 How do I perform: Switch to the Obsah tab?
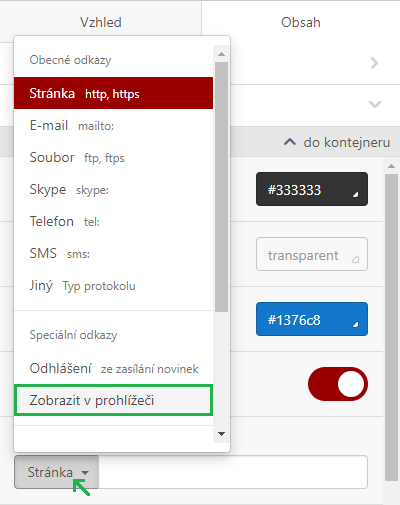coord(301,22)
